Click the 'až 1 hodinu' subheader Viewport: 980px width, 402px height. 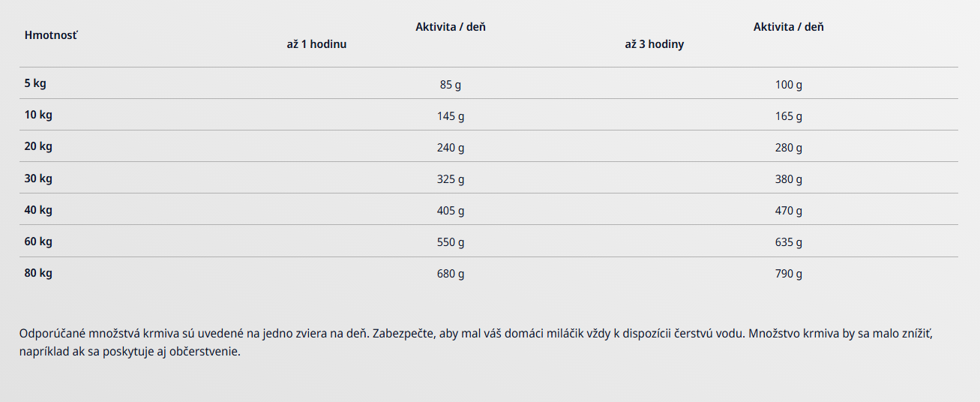coord(316,44)
